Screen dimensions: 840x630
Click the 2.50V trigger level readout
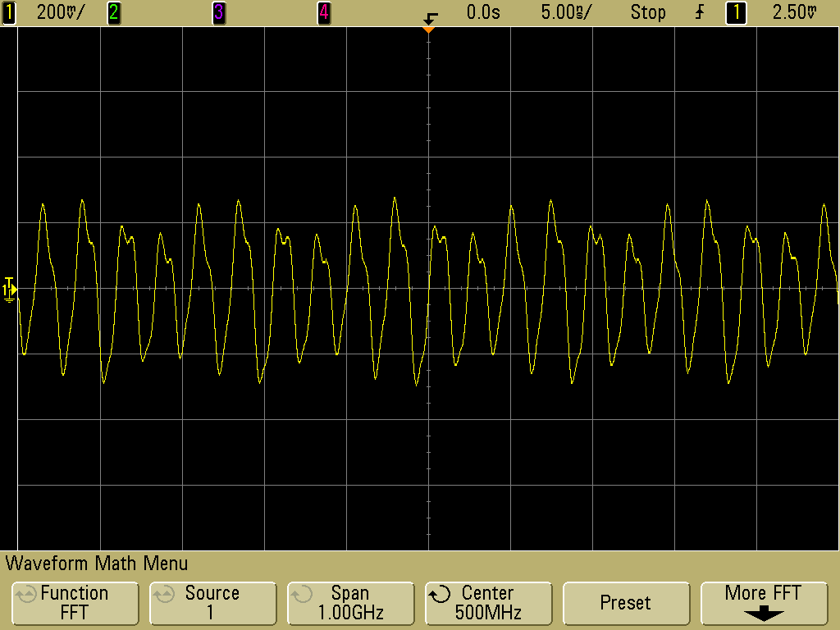(795, 12)
